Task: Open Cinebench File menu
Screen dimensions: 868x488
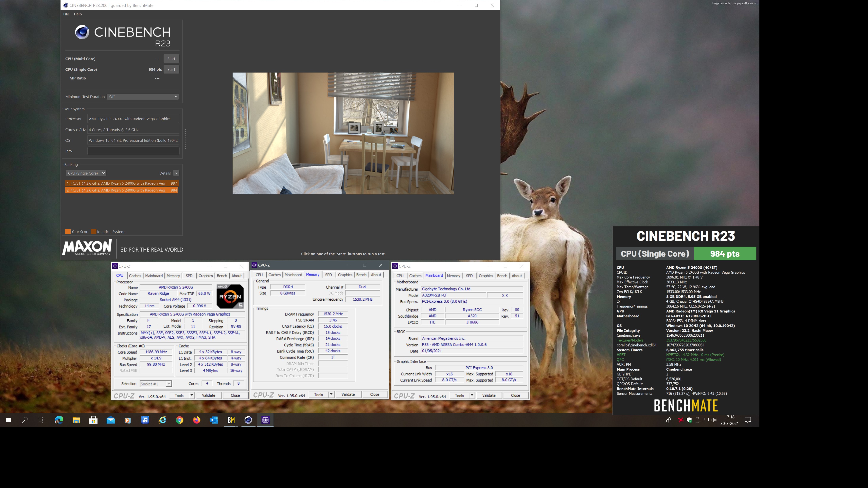Action: pos(66,14)
